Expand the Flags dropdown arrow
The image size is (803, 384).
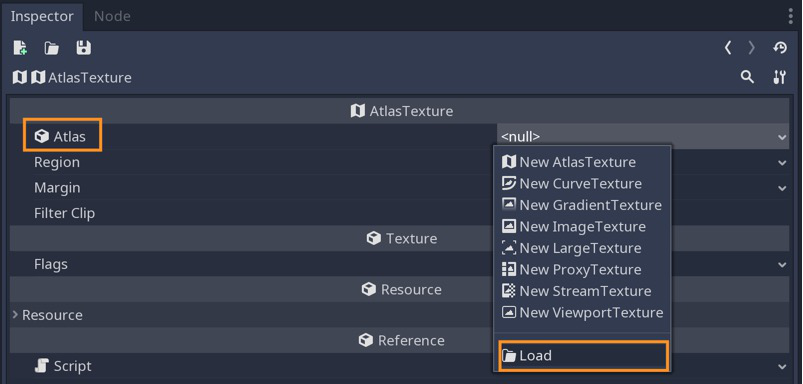(782, 265)
